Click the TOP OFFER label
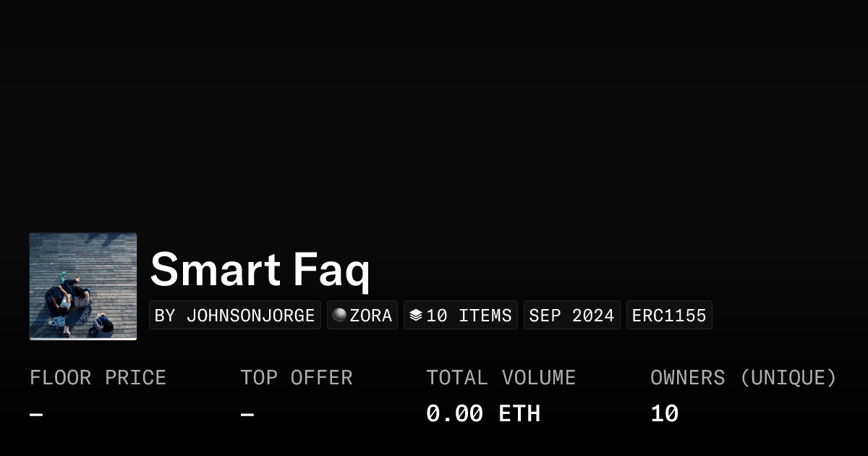 point(297,378)
